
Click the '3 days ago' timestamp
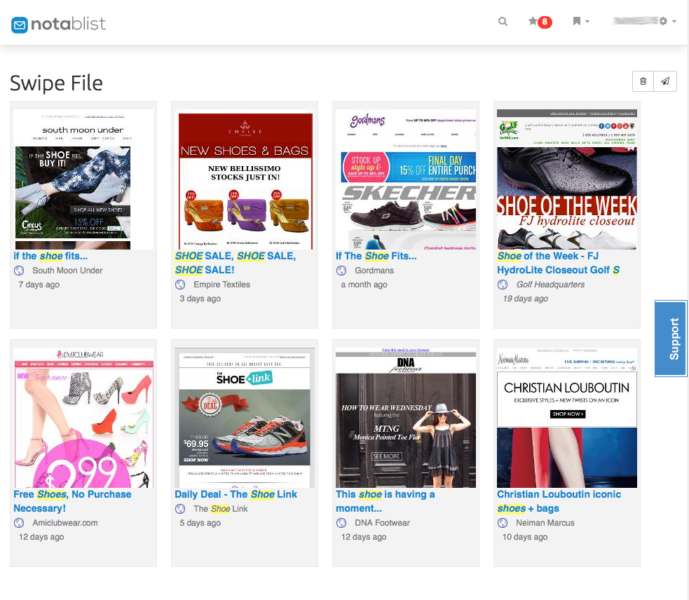(200, 298)
